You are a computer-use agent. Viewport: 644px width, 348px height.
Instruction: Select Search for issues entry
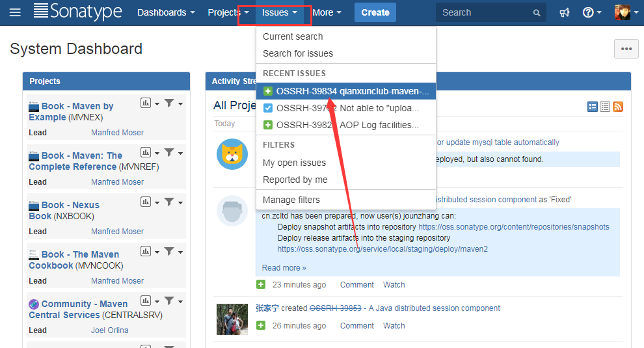[346, 53]
